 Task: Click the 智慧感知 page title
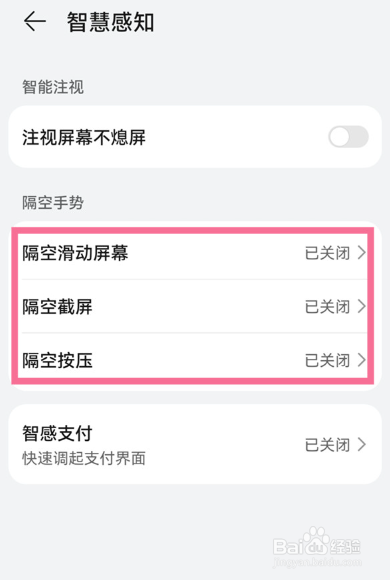coord(110,22)
